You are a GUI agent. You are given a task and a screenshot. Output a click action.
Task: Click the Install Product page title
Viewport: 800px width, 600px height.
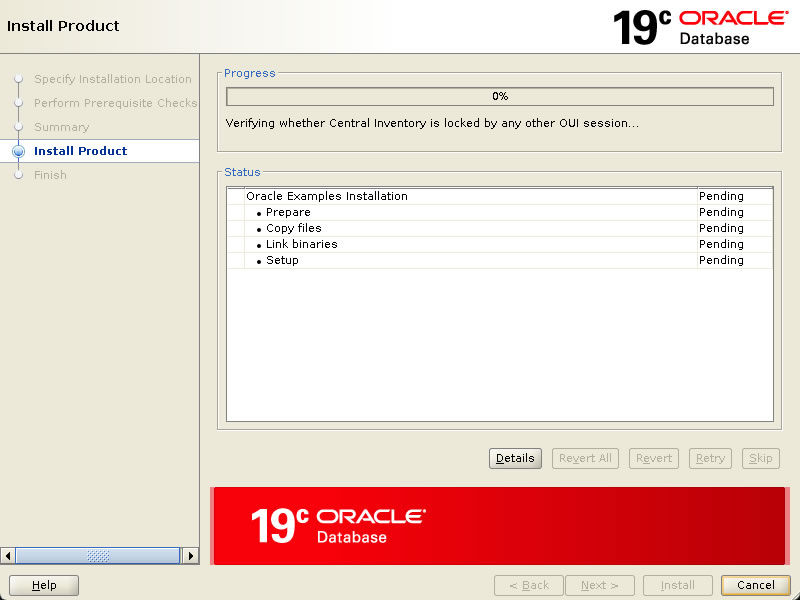click(63, 26)
